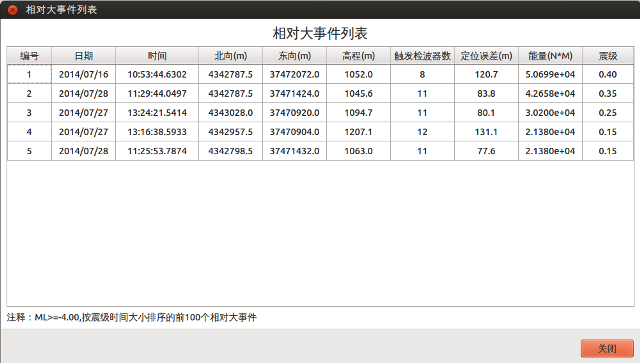Image resolution: width=640 pixels, height=363 pixels.
Task: Select northing cell 4342798.5
Action: pos(231,151)
